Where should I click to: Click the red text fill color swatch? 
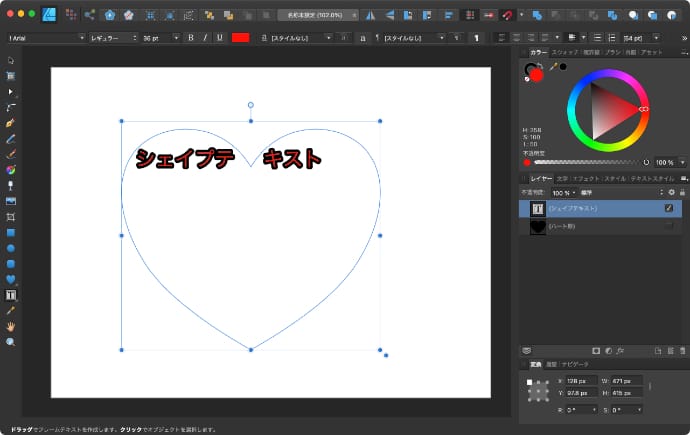point(240,37)
